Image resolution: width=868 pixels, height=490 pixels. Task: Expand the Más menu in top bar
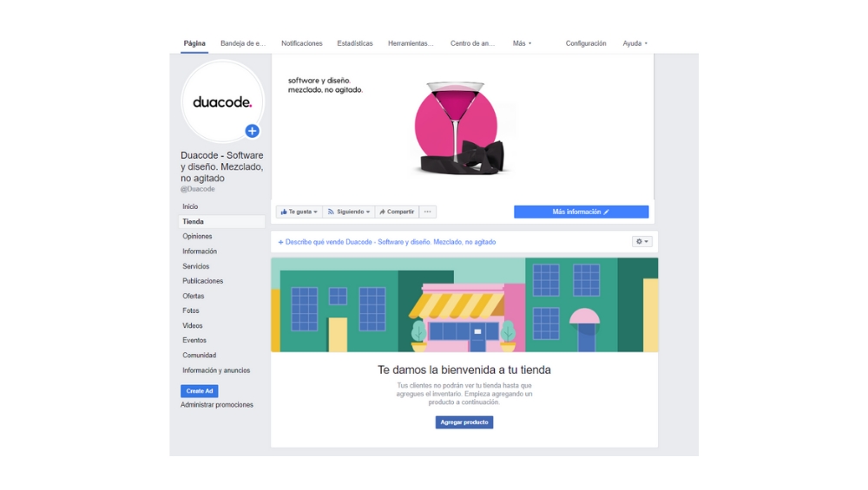522,43
